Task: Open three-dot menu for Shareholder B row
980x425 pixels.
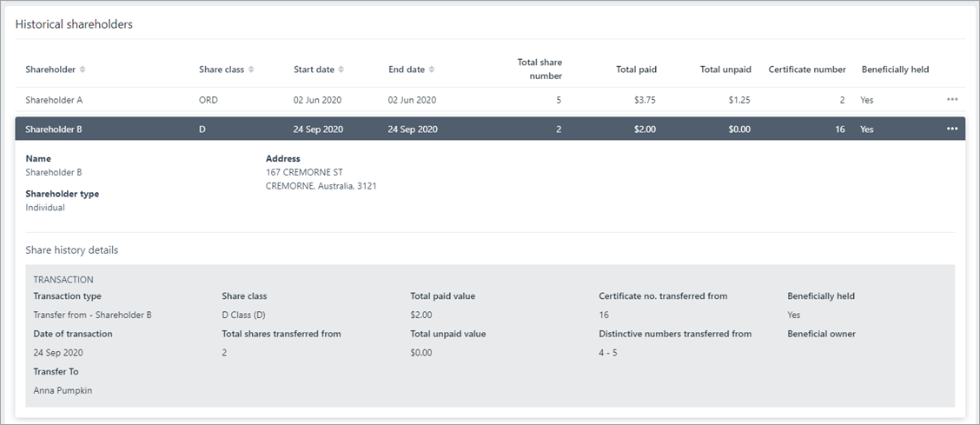Action: coord(952,129)
